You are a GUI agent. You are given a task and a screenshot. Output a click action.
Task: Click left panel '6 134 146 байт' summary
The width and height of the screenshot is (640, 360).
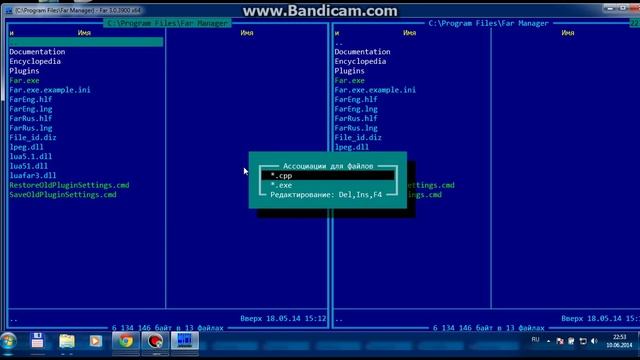(168, 328)
